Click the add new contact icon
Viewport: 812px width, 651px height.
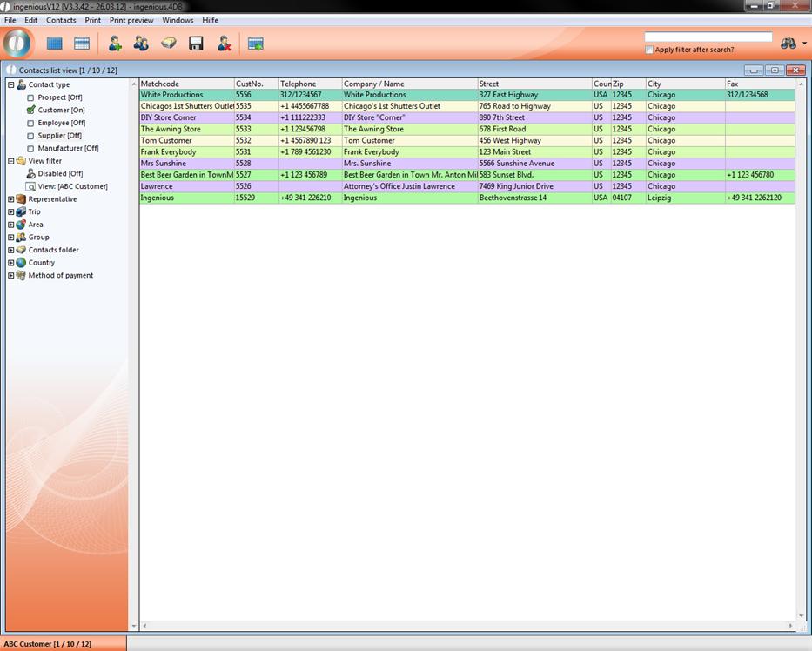pos(115,44)
